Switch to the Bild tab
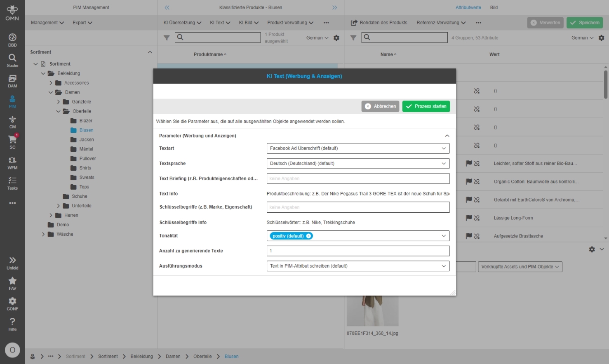609x364 pixels. (x=494, y=7)
